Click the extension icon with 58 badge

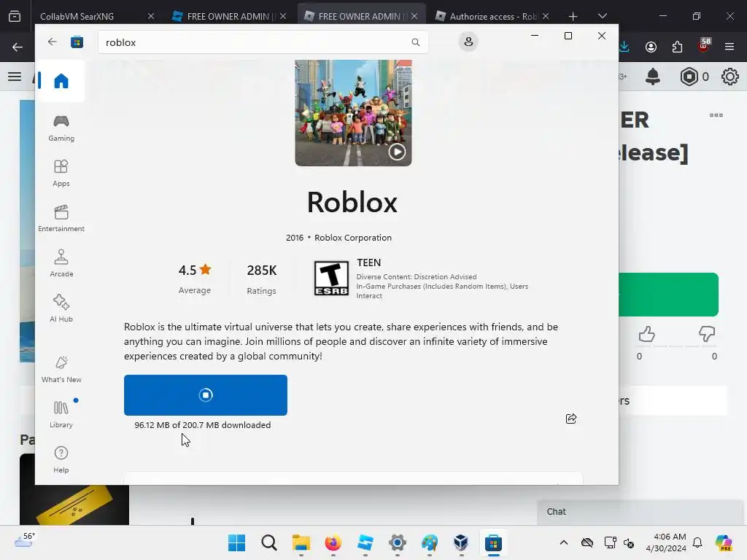click(x=704, y=46)
